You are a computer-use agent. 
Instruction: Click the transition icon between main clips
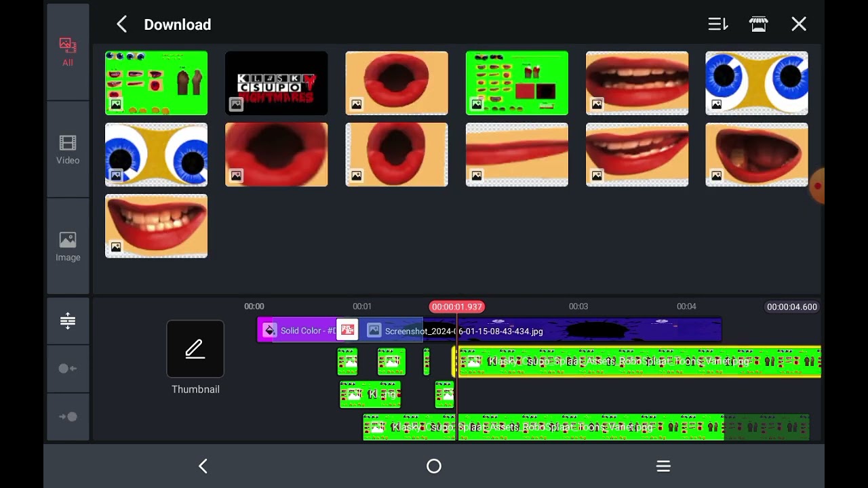pos(347,330)
